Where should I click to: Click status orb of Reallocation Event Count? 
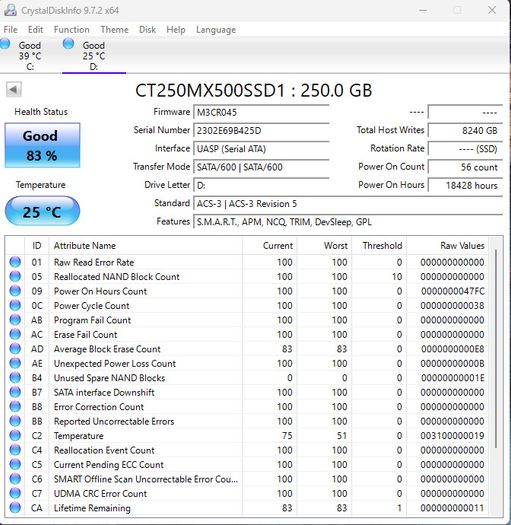15,450
